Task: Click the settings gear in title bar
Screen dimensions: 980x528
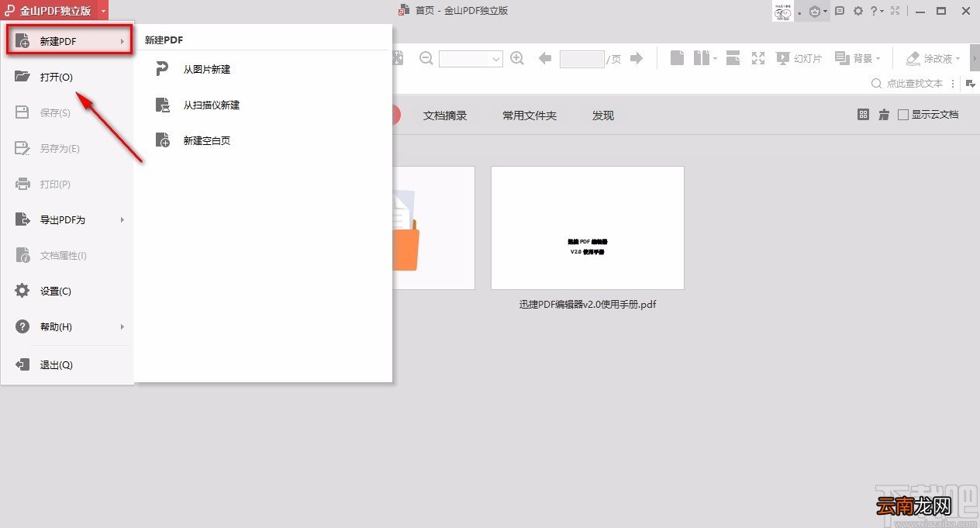Action: (x=858, y=11)
